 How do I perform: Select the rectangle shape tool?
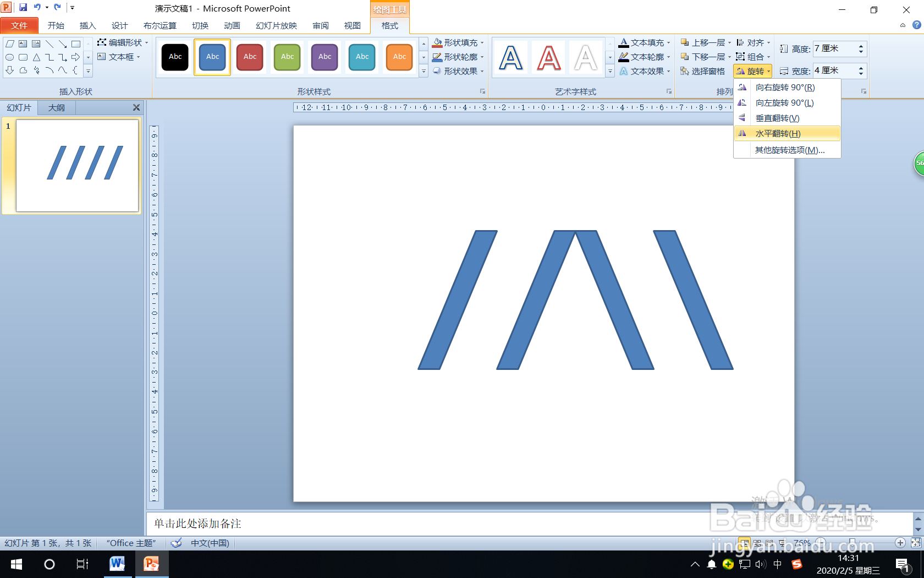(76, 44)
